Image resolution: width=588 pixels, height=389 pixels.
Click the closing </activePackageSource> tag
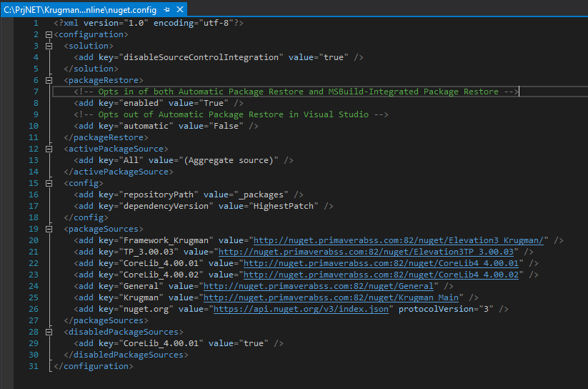(119, 172)
